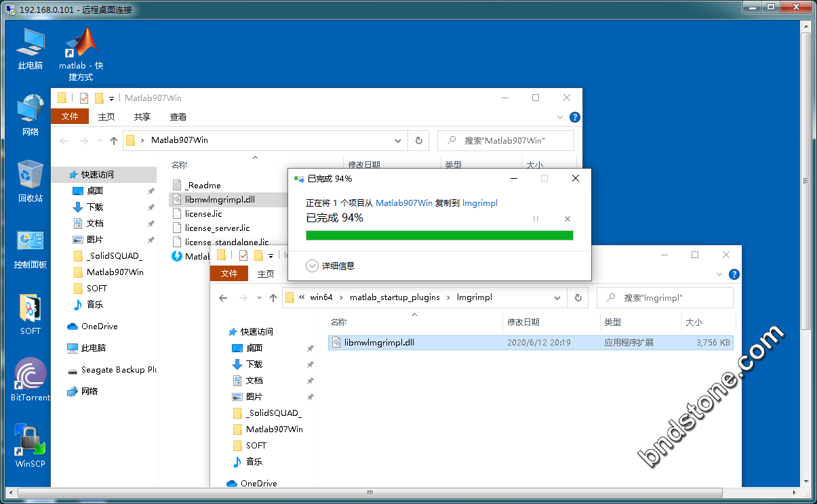Open the Recycle Bin (回收站) icon
Screen dimensions: 817x504
31,176
